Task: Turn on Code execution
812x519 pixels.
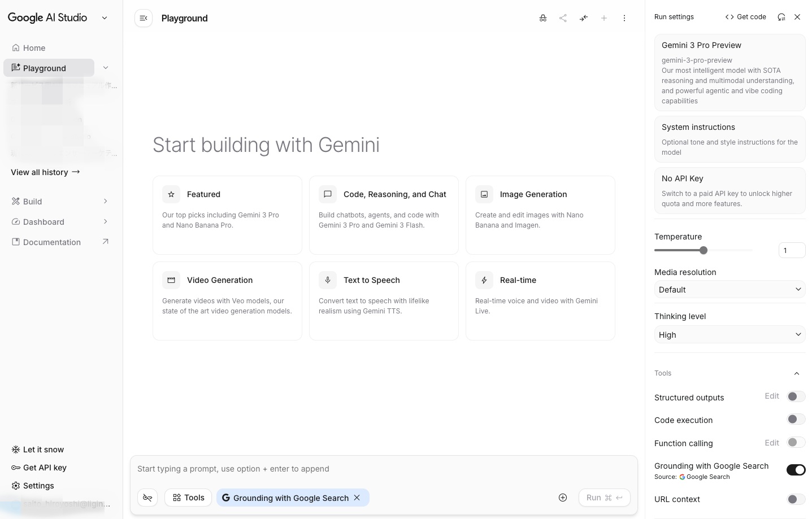Action: tap(796, 419)
